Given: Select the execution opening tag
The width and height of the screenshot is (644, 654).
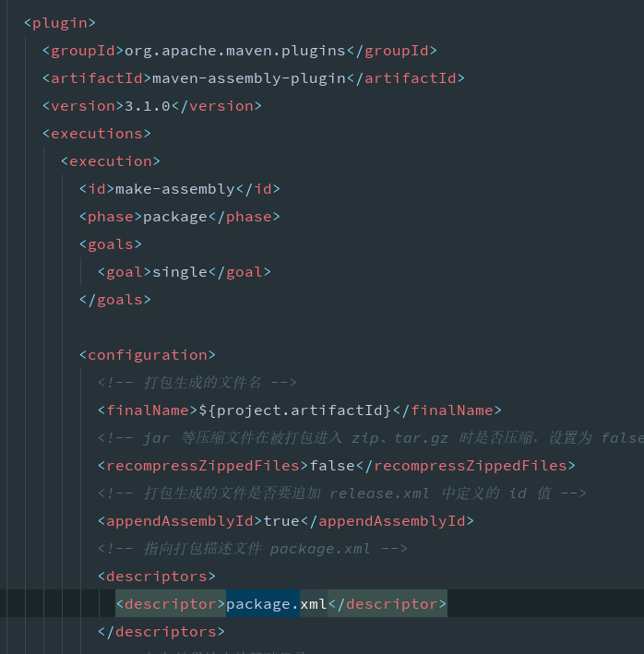Looking at the screenshot, I should point(111,161).
